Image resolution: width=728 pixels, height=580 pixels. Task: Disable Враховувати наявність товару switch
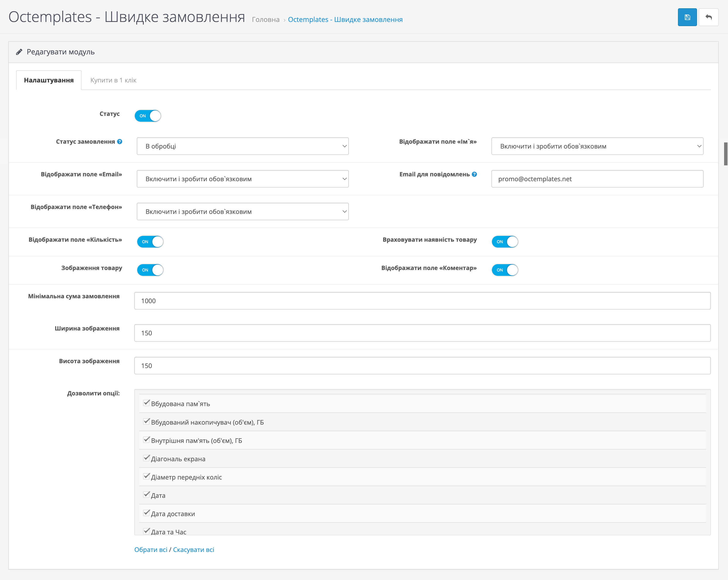(x=504, y=241)
